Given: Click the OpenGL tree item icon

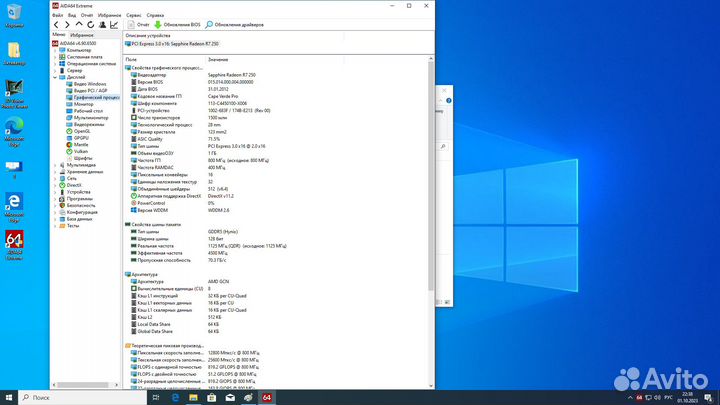Looking at the screenshot, I should tap(69, 131).
